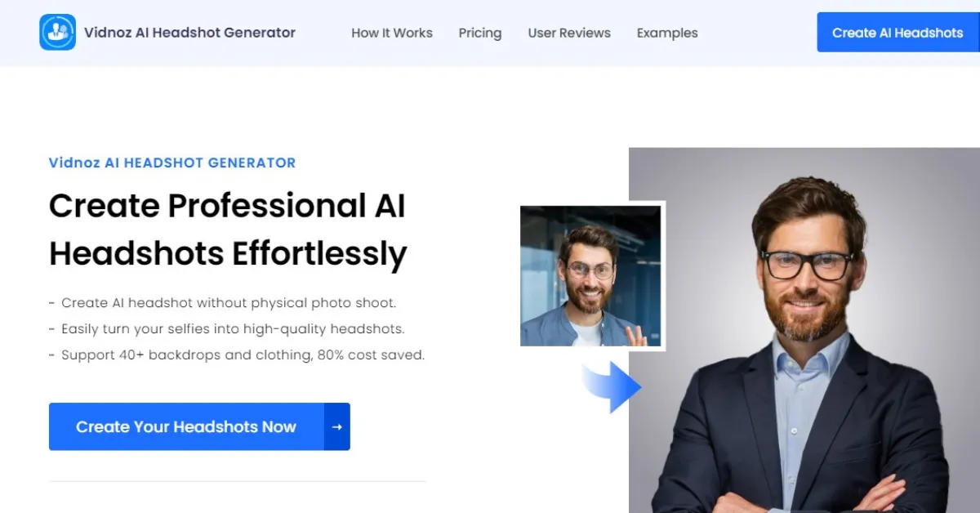980x513 pixels.
Task: Click the blue curved arrow between the photos
Action: pyautogui.click(x=612, y=386)
